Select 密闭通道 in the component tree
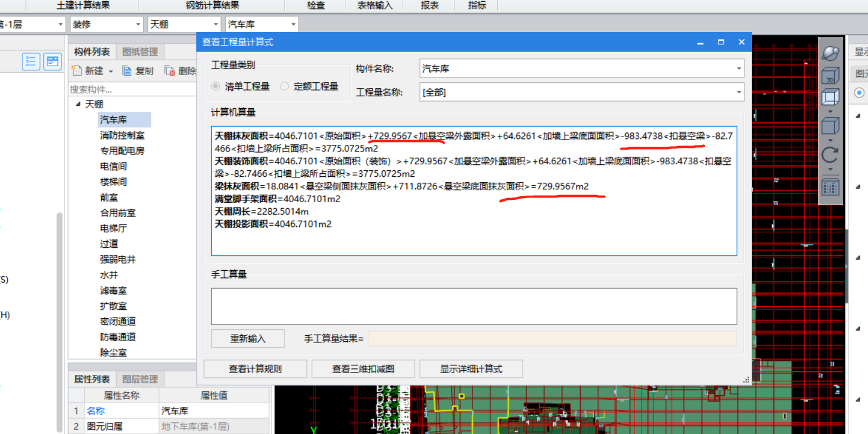The image size is (868, 434). 118,321
